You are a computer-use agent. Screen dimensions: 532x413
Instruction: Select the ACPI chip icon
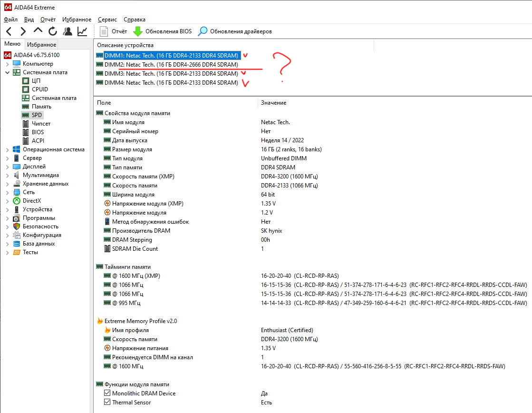26,141
